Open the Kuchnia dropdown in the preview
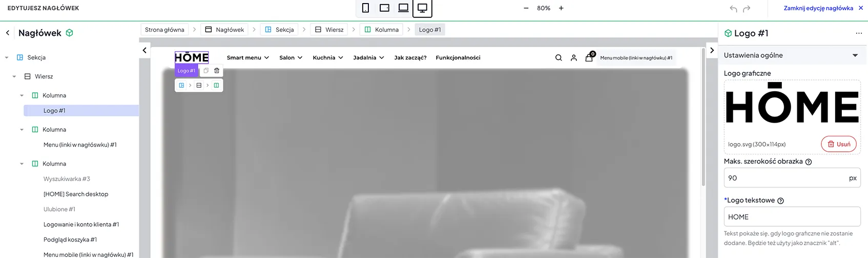The height and width of the screenshot is (258, 868). (x=328, y=57)
